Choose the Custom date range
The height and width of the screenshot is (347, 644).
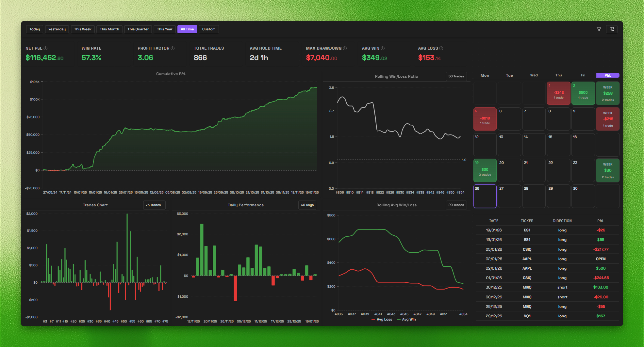pos(209,29)
